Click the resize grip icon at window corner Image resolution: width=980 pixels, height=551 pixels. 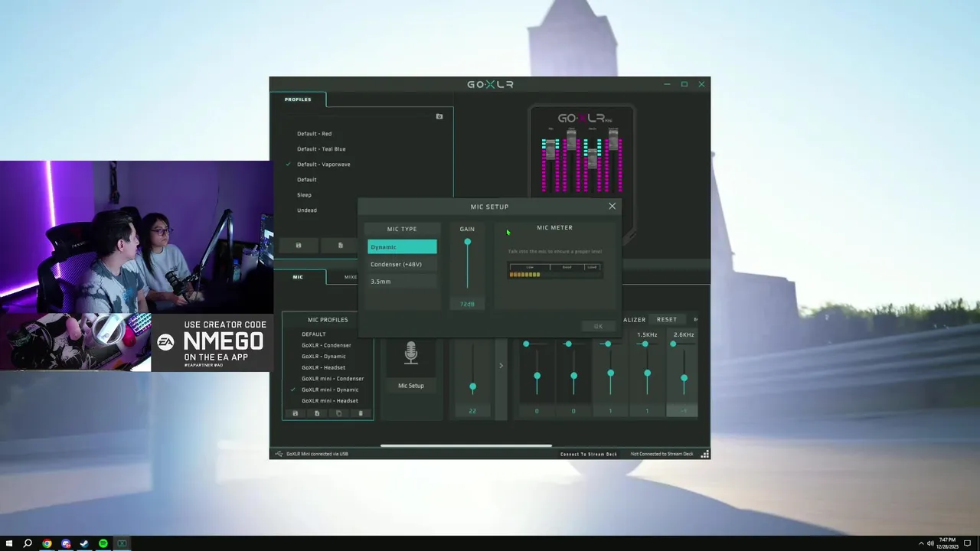click(x=705, y=454)
